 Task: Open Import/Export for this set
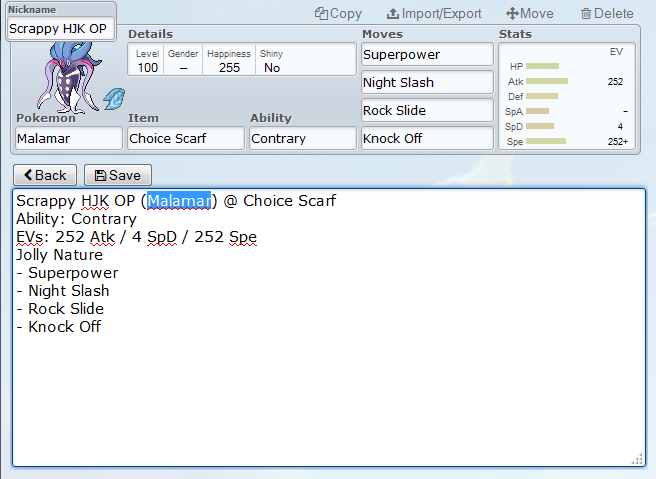pyautogui.click(x=434, y=14)
